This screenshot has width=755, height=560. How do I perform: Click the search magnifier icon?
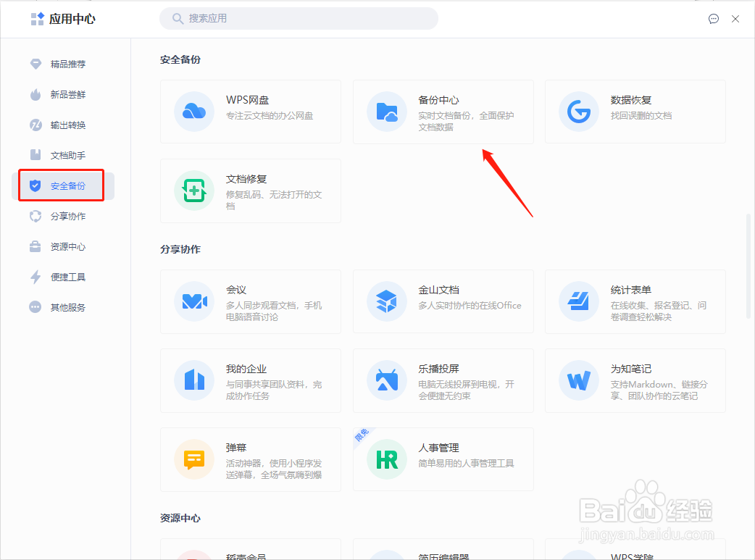point(178,19)
